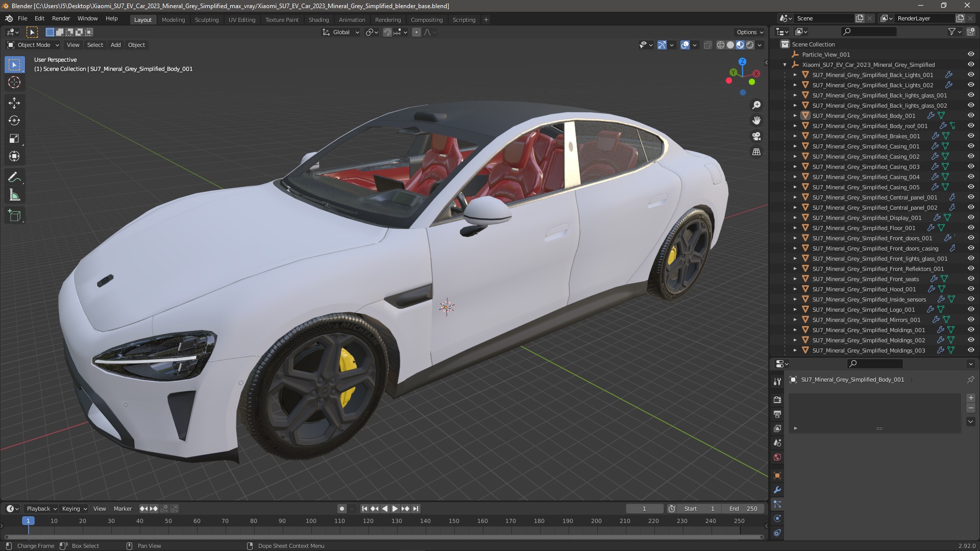Open the Particles properties tab
980x551 pixels.
(x=777, y=504)
